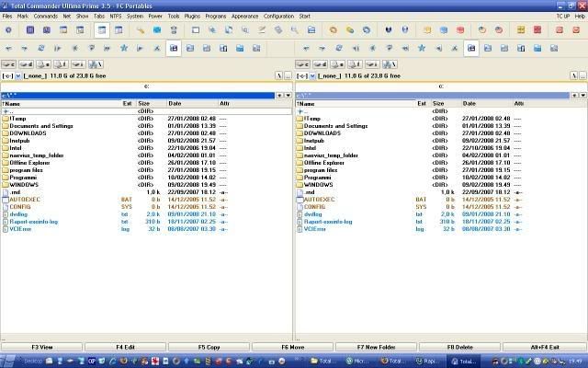Select the left panel c: tab
588x368 pixels.
(x=146, y=86)
